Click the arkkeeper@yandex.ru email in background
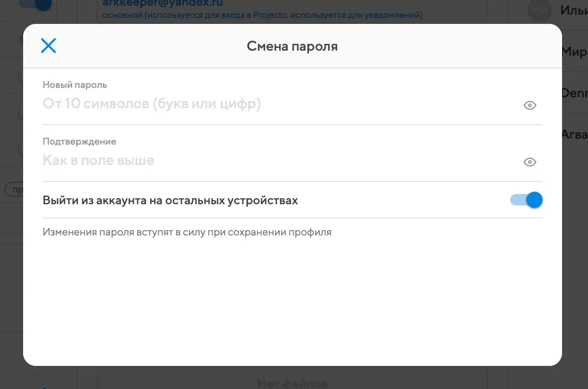 click(x=162, y=4)
